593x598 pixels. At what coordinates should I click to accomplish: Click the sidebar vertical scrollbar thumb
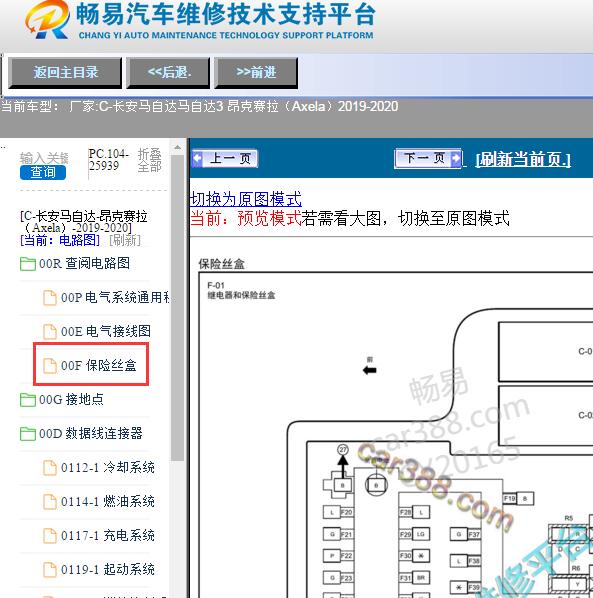click(177, 308)
